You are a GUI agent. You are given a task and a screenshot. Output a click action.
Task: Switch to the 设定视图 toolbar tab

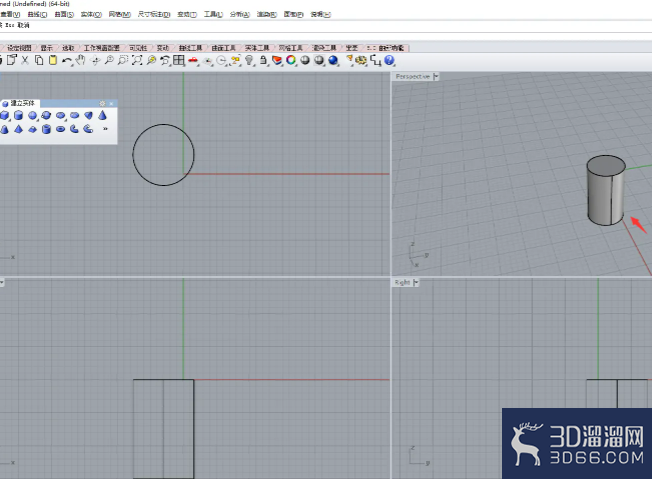[x=19, y=48]
